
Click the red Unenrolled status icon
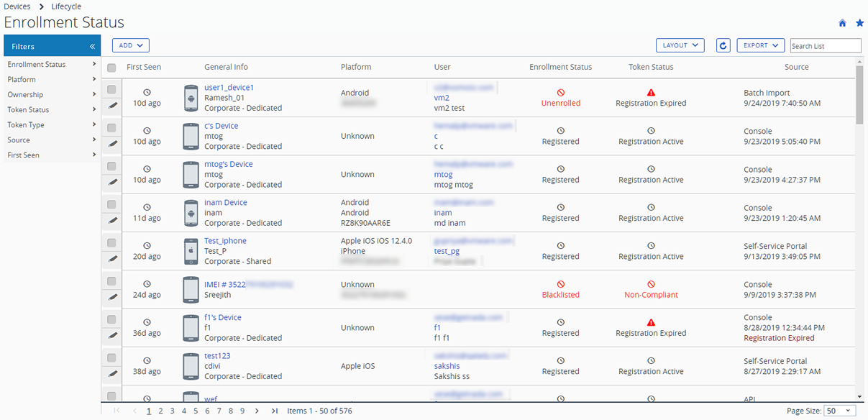561,93
